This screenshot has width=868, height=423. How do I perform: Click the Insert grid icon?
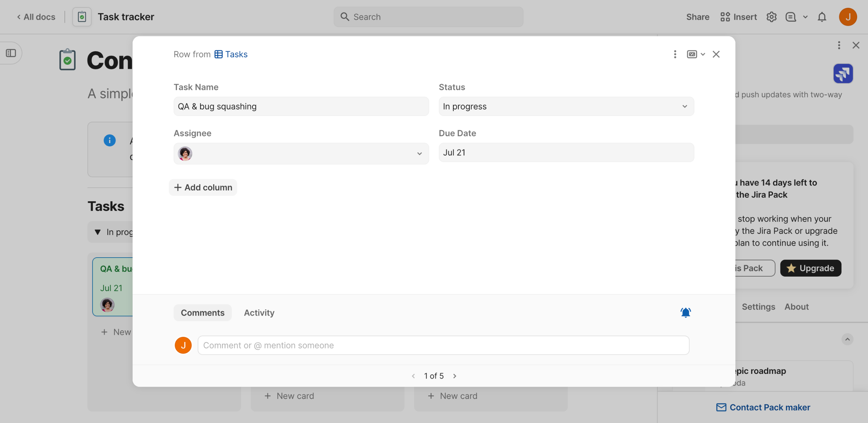coord(725,17)
